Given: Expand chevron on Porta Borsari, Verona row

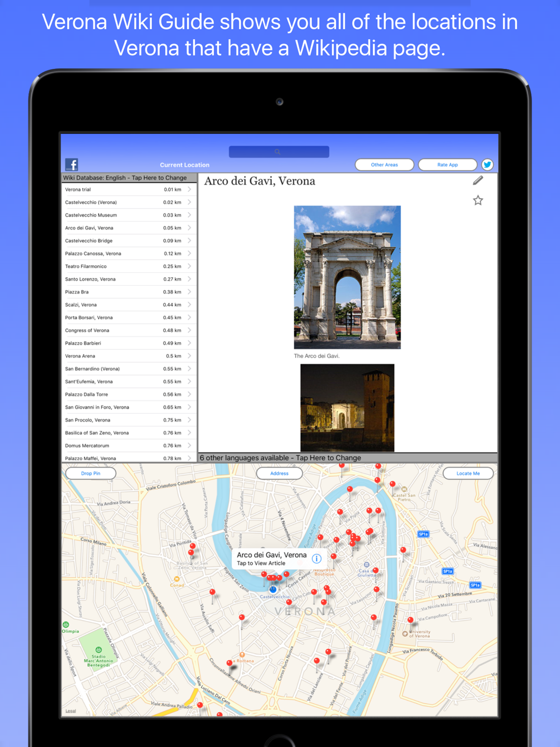Looking at the screenshot, I should 189,318.
